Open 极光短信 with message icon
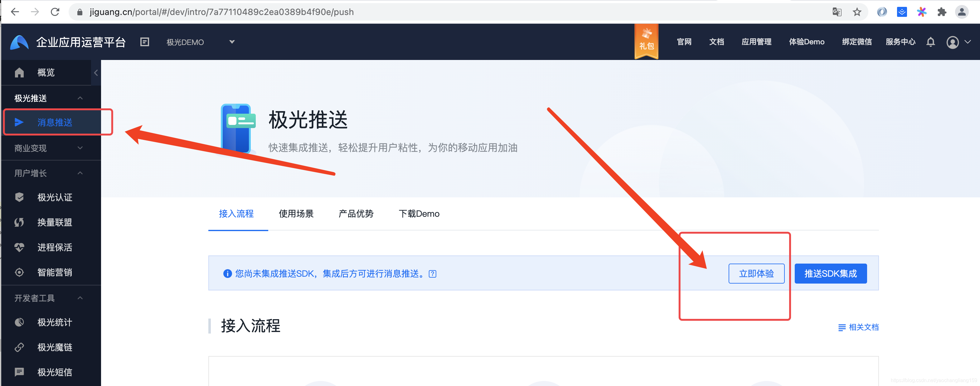980x386 pixels. (51, 372)
